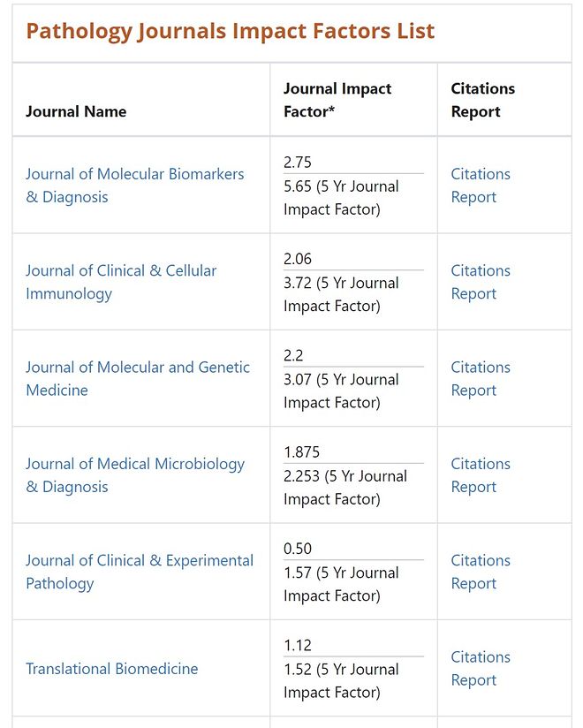Click the Citations Report column header
This screenshot has width=583, height=728.
pos(482,100)
